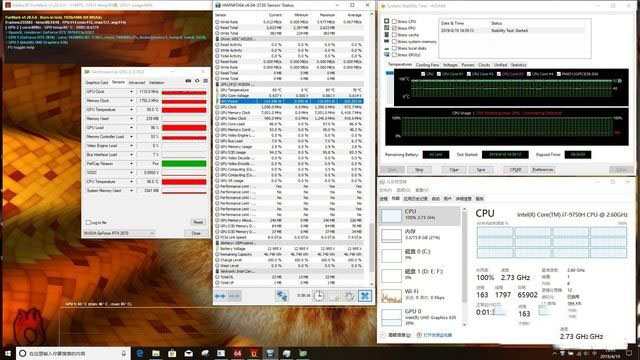Enable Stress GPU(s) checkbox

[x=394, y=54]
